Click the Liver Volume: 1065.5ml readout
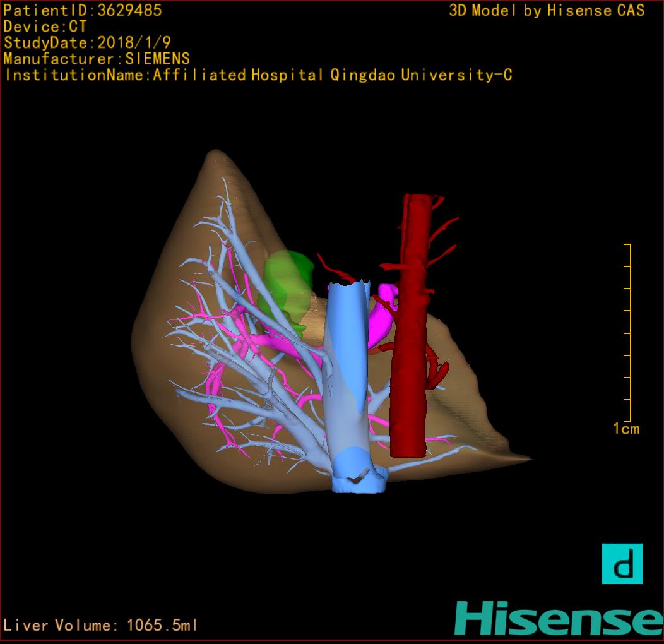The width and height of the screenshot is (664, 644). 100,625
